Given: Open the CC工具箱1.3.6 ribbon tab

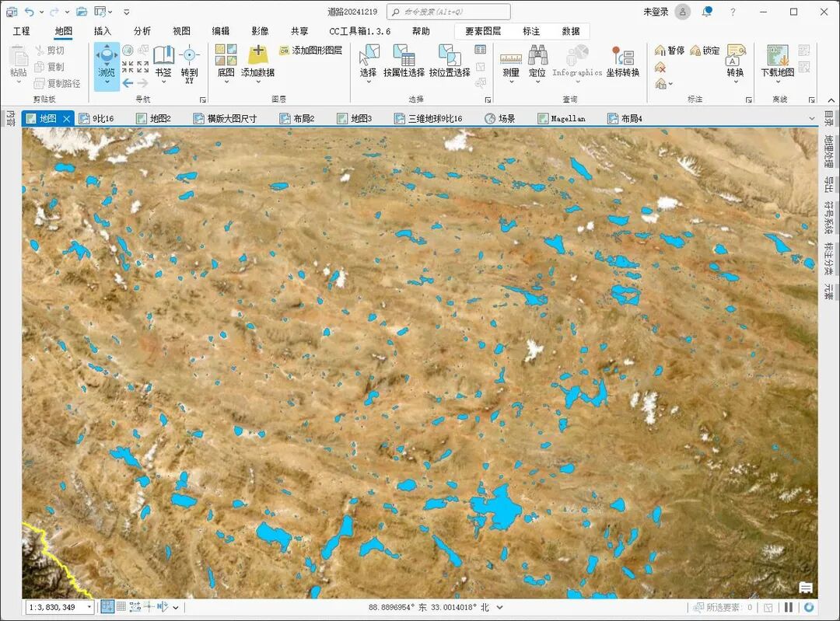Looking at the screenshot, I should point(359,31).
